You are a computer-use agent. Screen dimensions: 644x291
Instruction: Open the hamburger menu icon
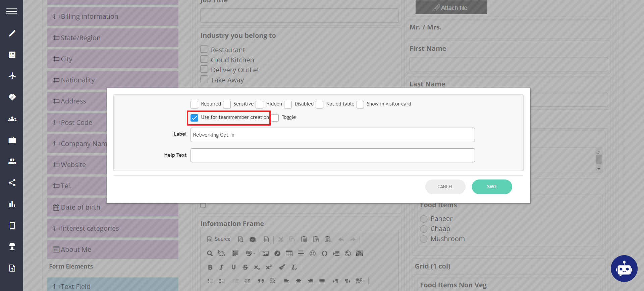(x=11, y=11)
